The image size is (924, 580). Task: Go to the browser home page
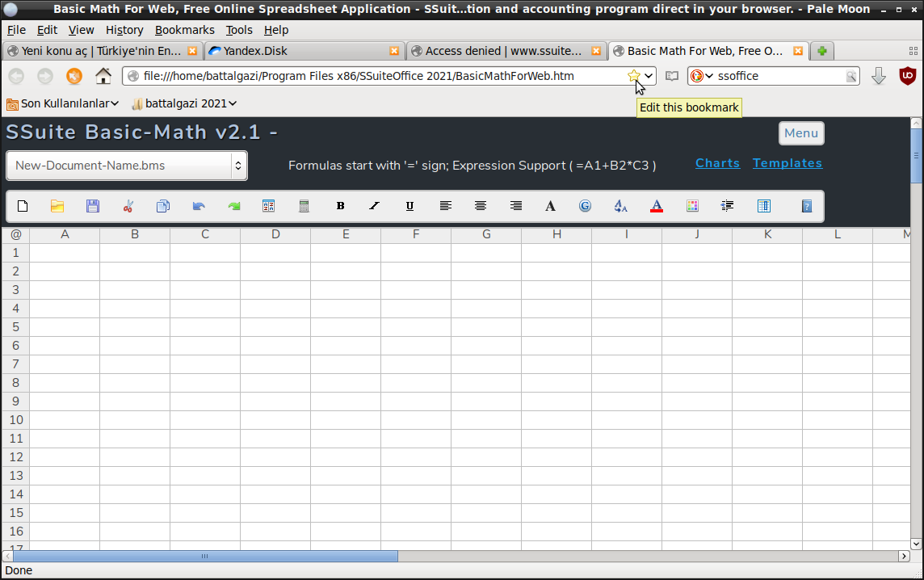coord(103,76)
